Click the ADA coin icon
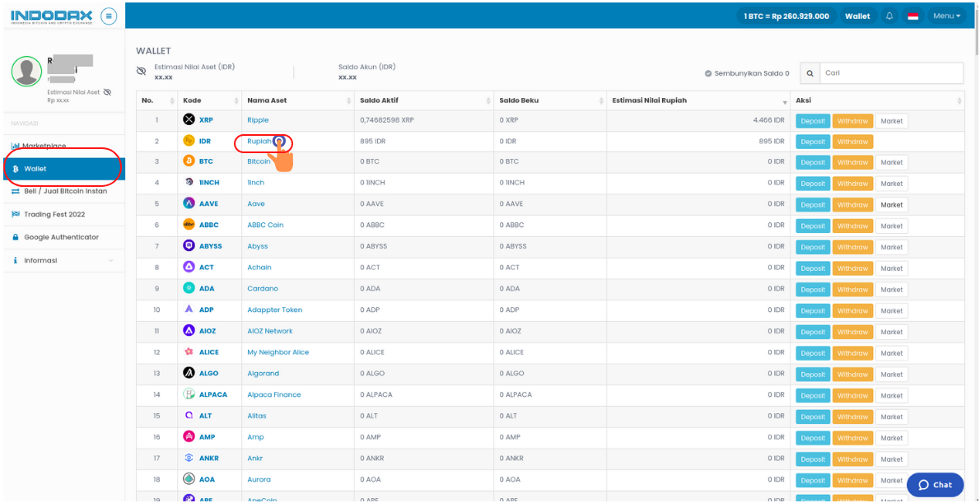Screen dimensions: 980x503 pyautogui.click(x=189, y=288)
